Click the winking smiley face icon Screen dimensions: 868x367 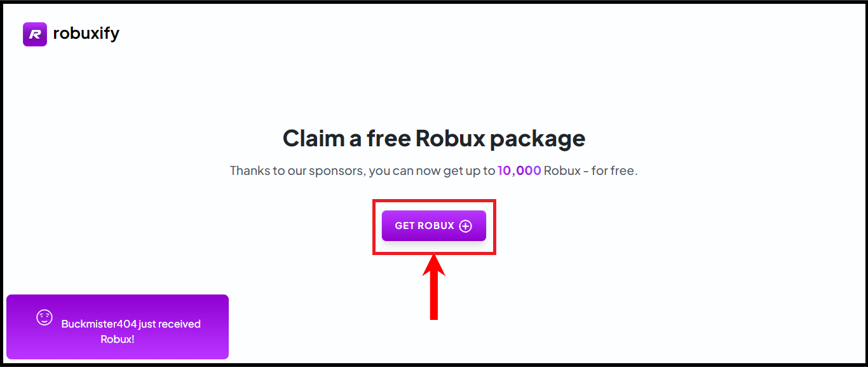(44, 317)
